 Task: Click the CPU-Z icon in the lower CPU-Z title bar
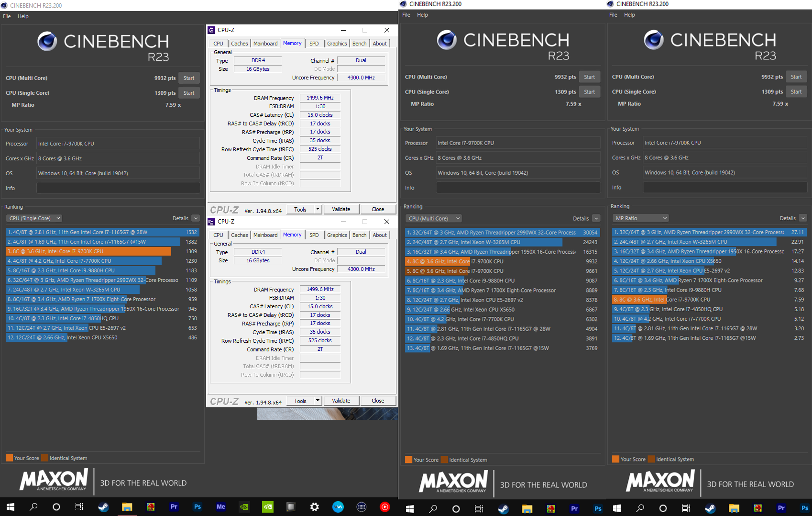pos(211,222)
